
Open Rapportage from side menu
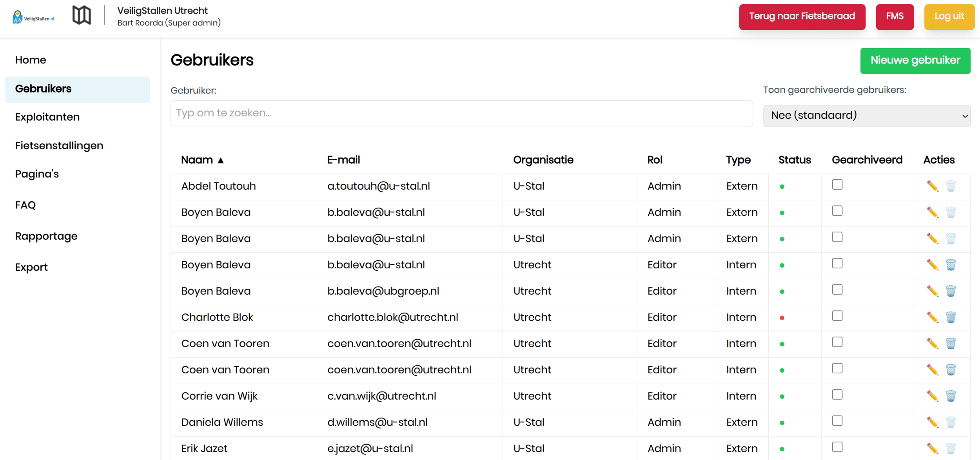point(46,236)
